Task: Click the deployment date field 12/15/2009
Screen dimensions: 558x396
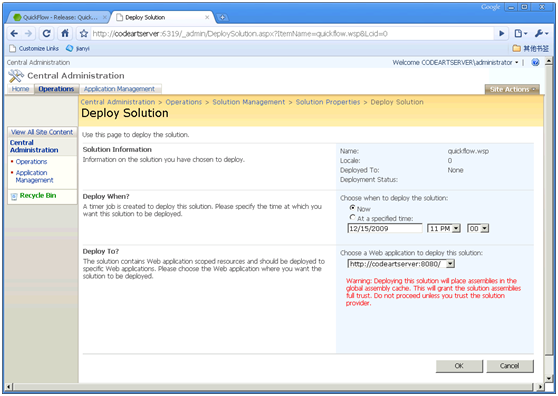Action: (385, 228)
